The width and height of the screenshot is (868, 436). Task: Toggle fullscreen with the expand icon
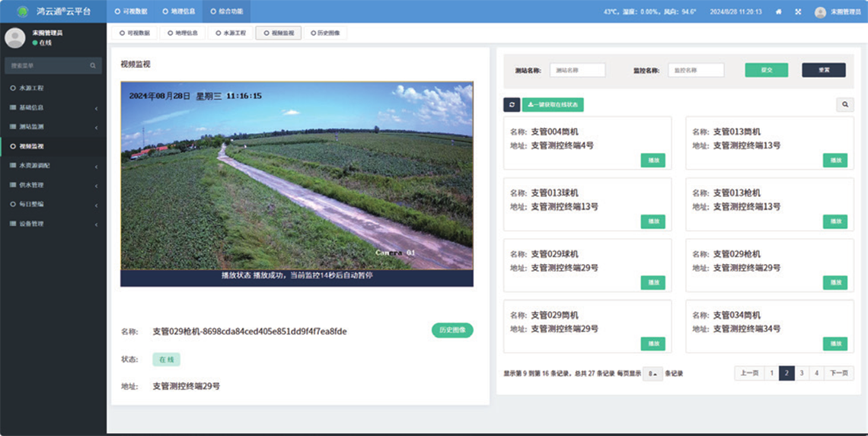(798, 11)
